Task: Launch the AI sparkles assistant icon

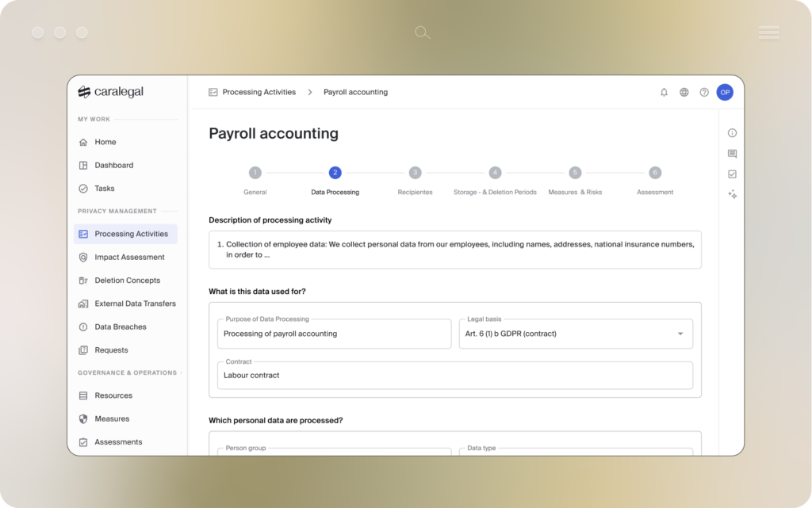Action: pyautogui.click(x=732, y=194)
